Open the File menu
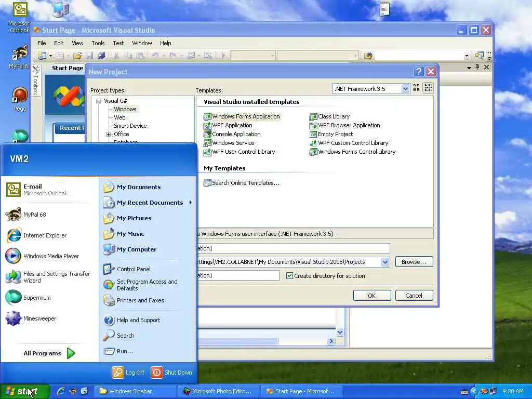Image resolution: width=532 pixels, height=399 pixels. coord(42,43)
